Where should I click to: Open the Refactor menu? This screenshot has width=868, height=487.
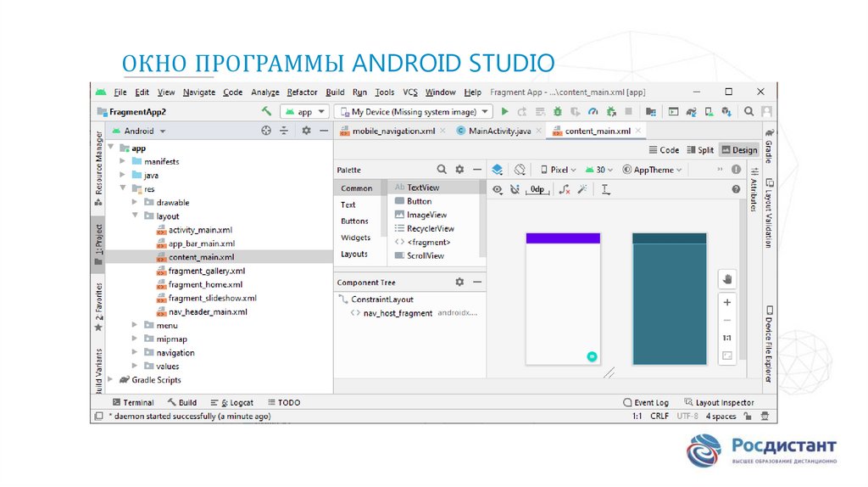click(302, 92)
